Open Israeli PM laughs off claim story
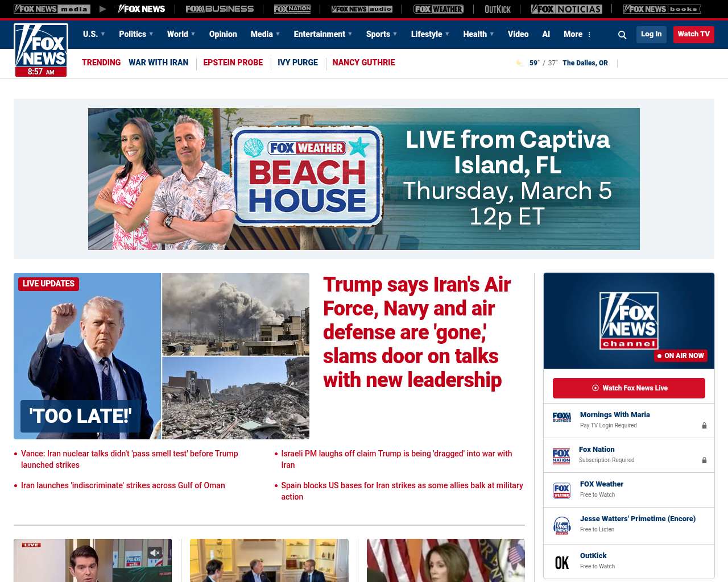The image size is (728, 582). click(x=396, y=459)
